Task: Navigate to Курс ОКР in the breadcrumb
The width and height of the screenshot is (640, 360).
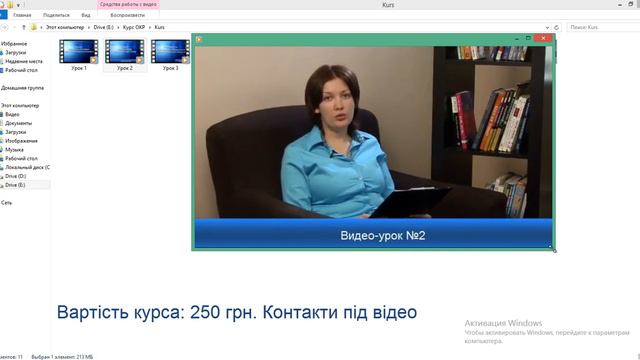Action: (134, 27)
